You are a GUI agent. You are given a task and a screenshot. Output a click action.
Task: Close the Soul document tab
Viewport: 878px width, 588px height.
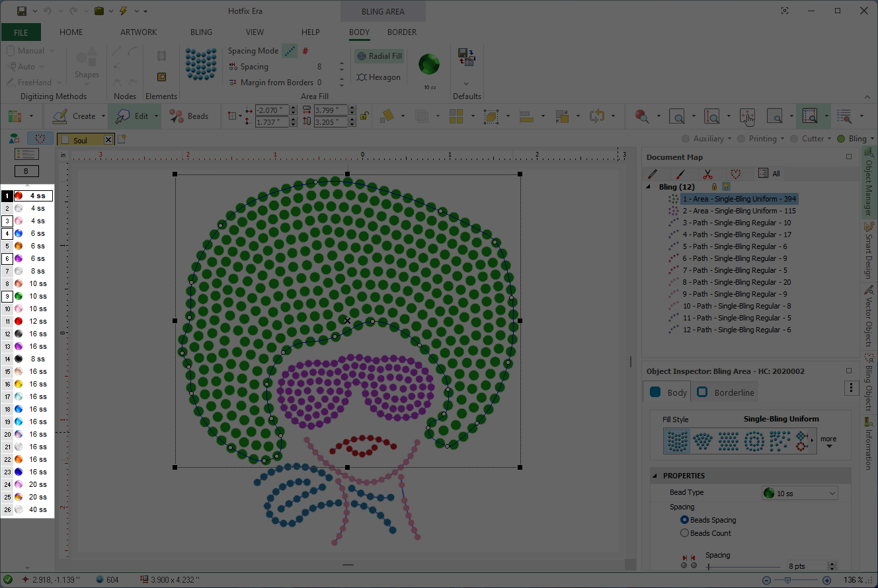pos(108,139)
